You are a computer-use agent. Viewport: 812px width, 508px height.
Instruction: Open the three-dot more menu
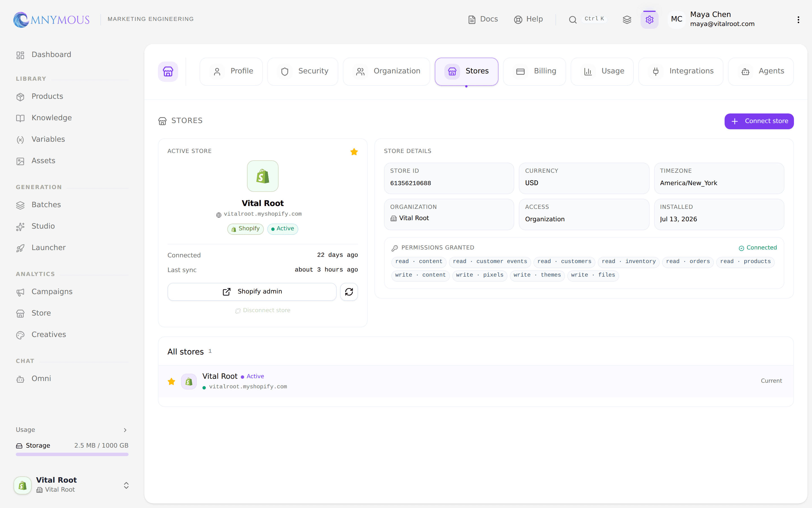pyautogui.click(x=798, y=20)
